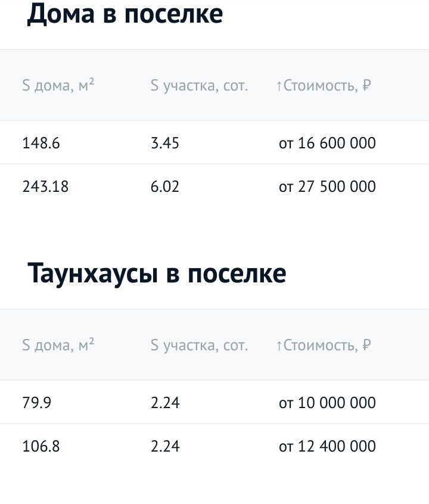The image size is (429, 504).
Task: Sort townhouses table by Стоимость column
Action: click(324, 345)
